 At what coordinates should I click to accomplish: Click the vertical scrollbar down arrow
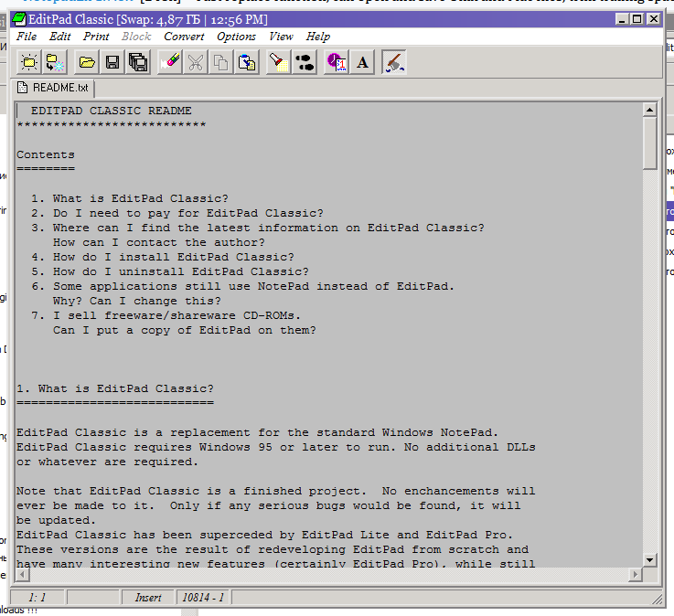pos(649,559)
